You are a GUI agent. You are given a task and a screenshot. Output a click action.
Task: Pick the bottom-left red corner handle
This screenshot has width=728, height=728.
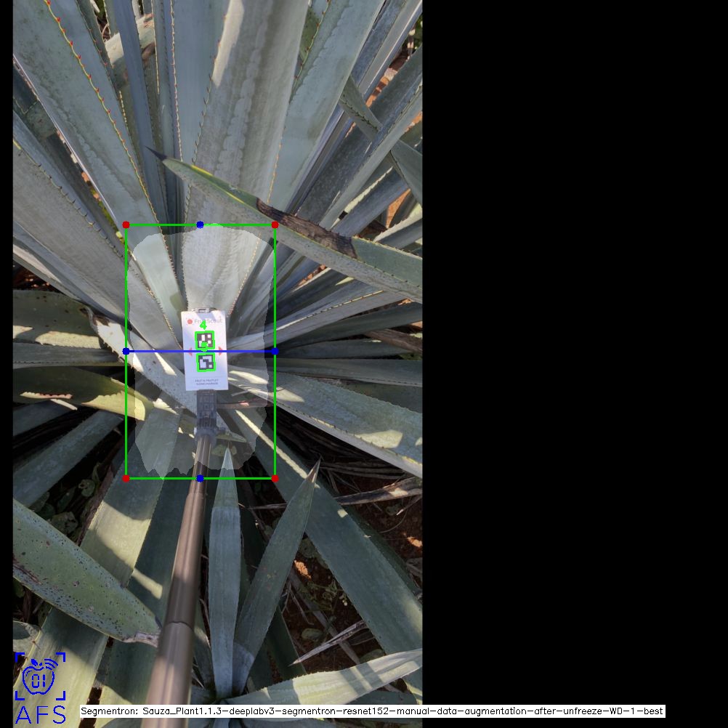[x=126, y=478]
